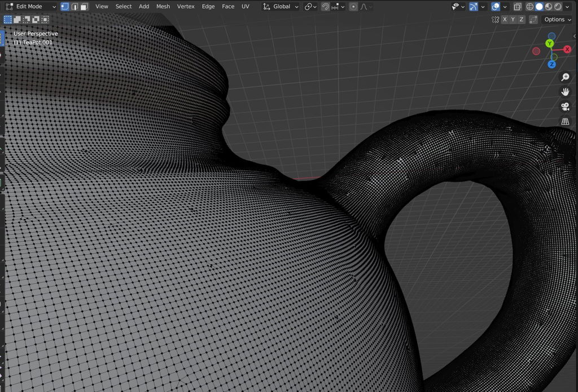
Task: Toggle proportional editing
Action: [x=353, y=7]
